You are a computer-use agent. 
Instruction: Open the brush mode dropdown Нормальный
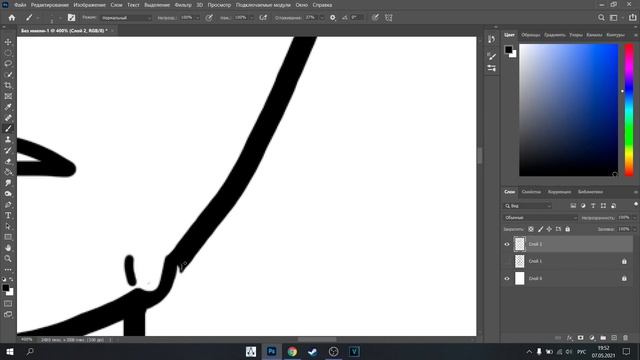126,18
